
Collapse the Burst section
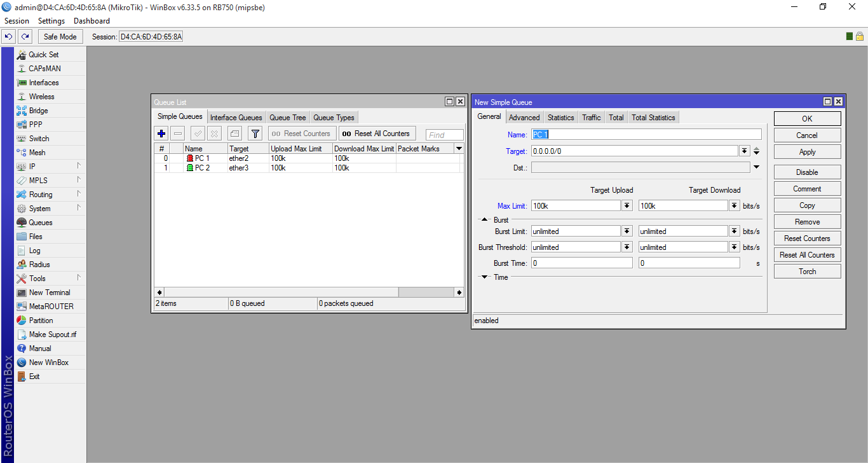pyautogui.click(x=484, y=220)
